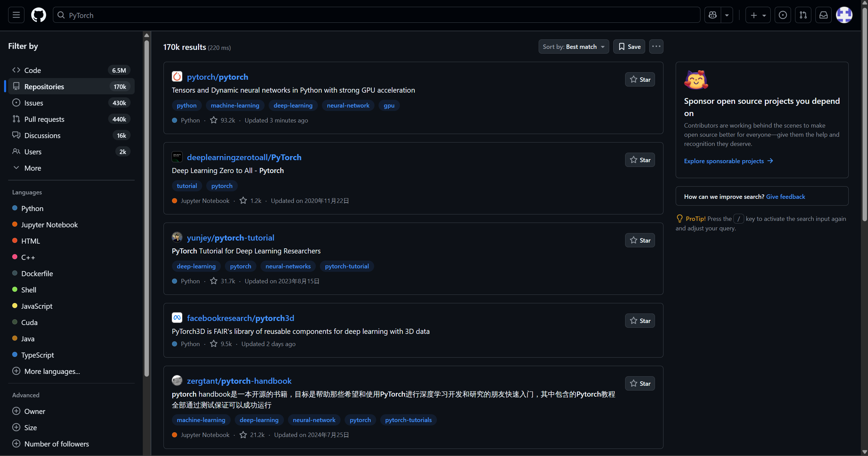Click the three-dots search options button

(x=656, y=46)
